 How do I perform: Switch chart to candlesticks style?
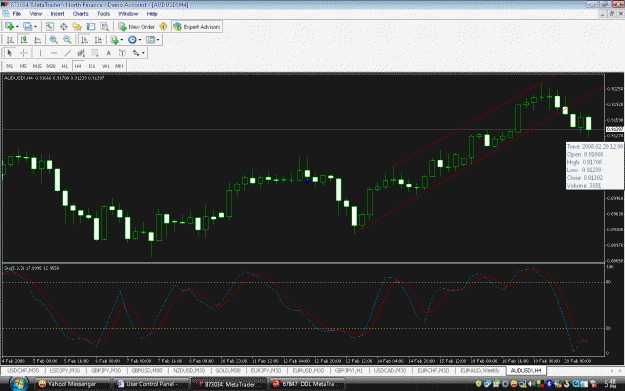click(x=24, y=40)
